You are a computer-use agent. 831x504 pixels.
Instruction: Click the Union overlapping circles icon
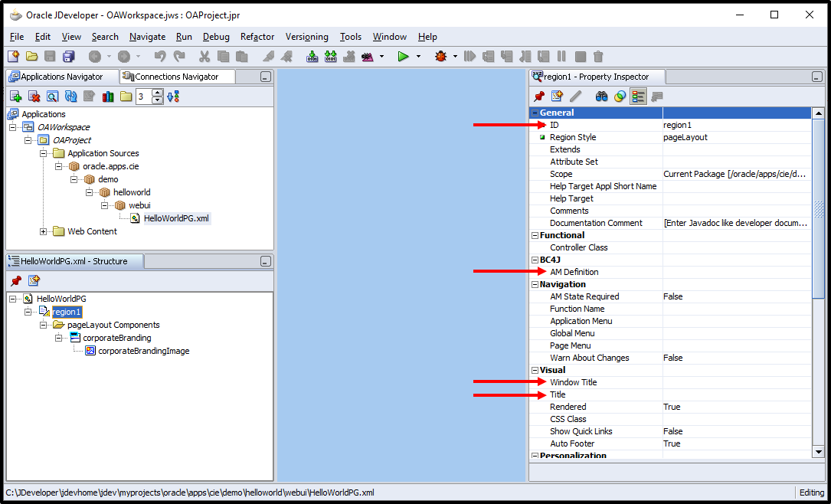620,96
